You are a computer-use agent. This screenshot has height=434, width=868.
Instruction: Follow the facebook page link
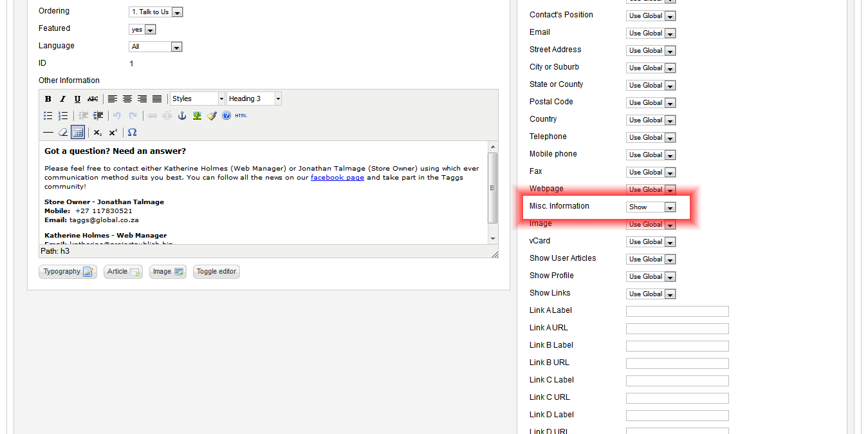337,178
